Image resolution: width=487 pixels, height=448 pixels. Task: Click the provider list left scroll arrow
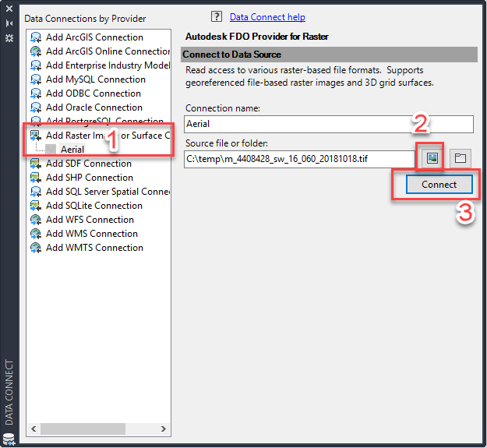pyautogui.click(x=34, y=429)
